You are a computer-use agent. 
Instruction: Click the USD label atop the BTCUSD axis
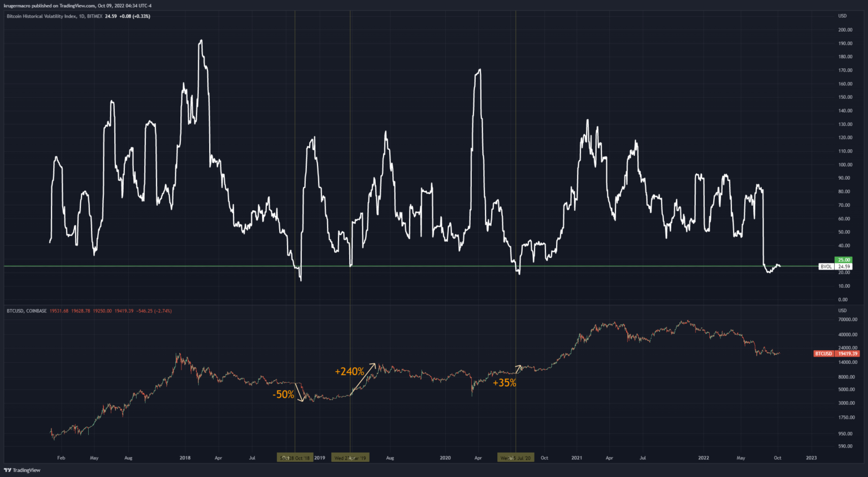click(x=842, y=310)
